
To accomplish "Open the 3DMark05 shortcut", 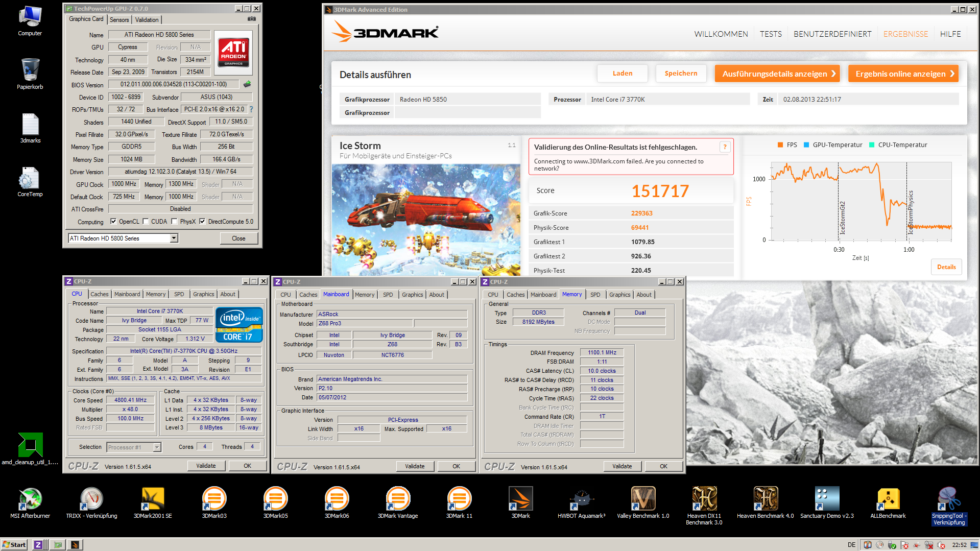I will tap(275, 502).
